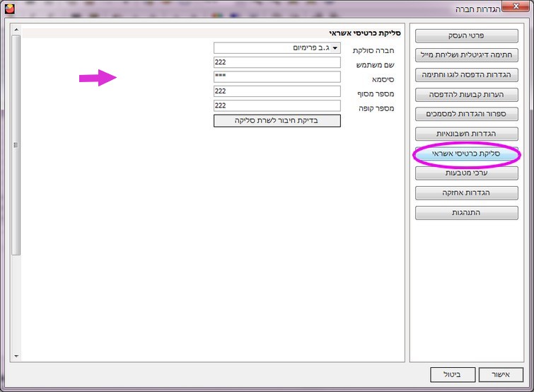Click the scrollbar down arrow
534x392 pixels.
coord(17,356)
